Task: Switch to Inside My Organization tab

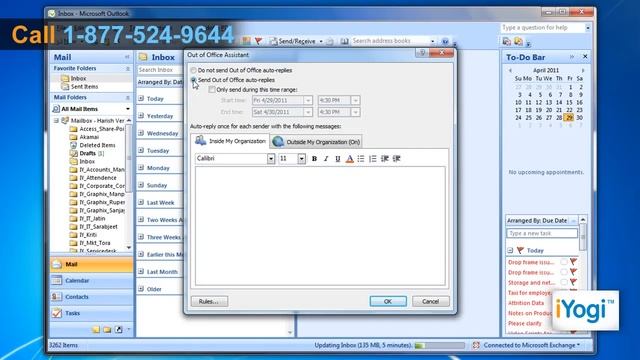Action: pos(230,141)
